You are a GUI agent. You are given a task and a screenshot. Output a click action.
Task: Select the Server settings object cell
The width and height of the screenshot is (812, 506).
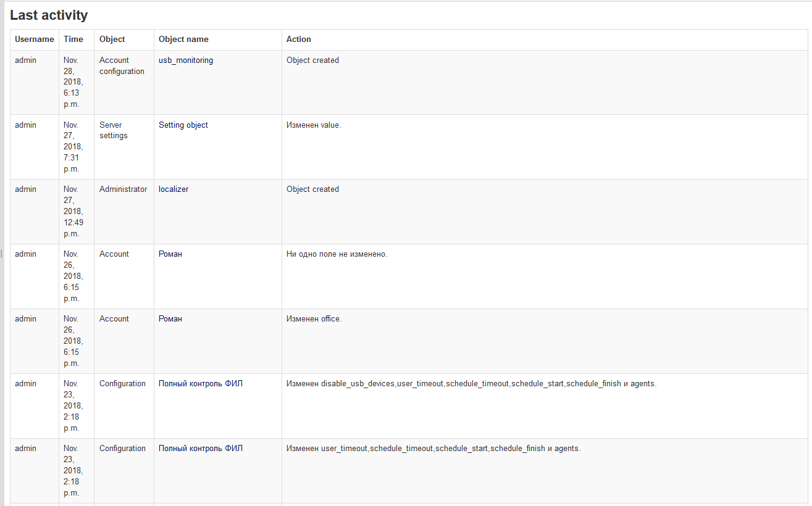[113, 130]
